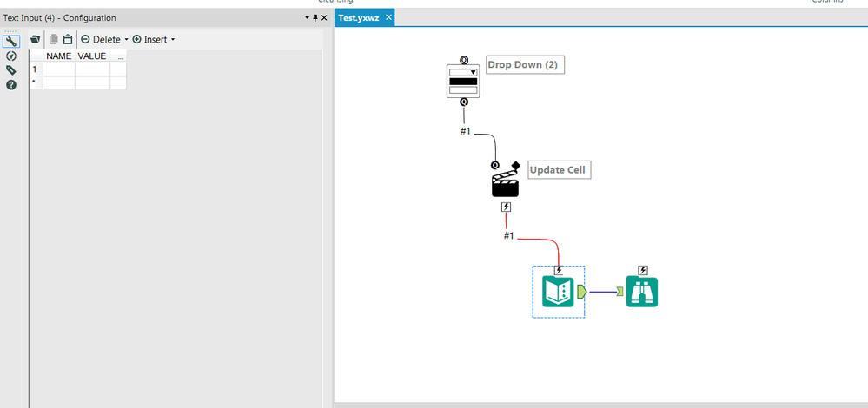This screenshot has width=868, height=408.
Task: Click the Import file folder icon
Action: coord(36,39)
